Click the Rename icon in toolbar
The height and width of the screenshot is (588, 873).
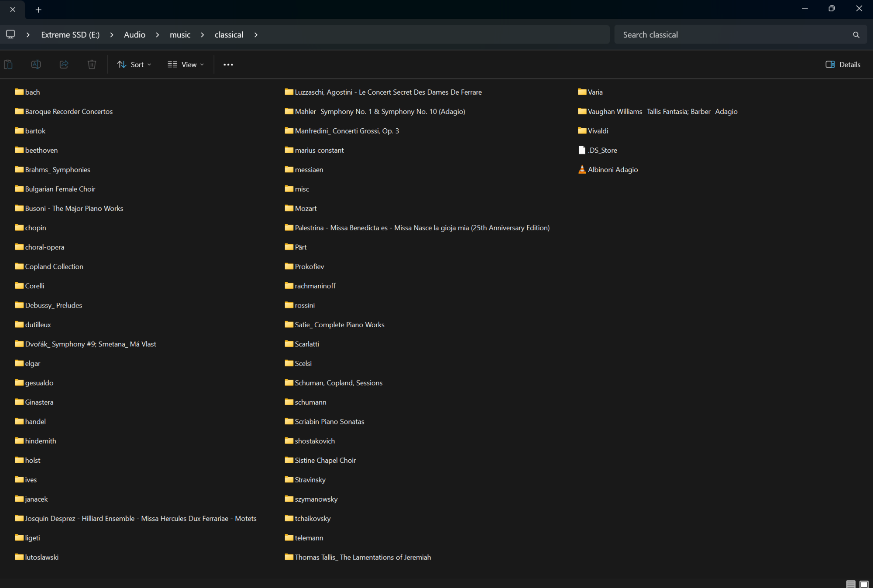click(x=36, y=65)
